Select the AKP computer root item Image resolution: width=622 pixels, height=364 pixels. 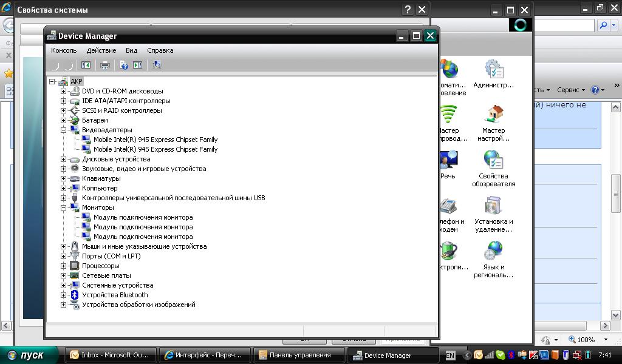76,81
